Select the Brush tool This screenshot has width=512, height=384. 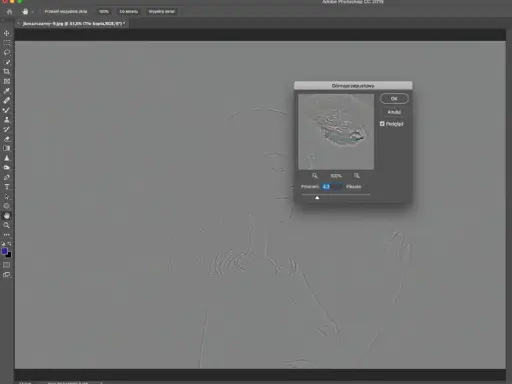(7, 110)
